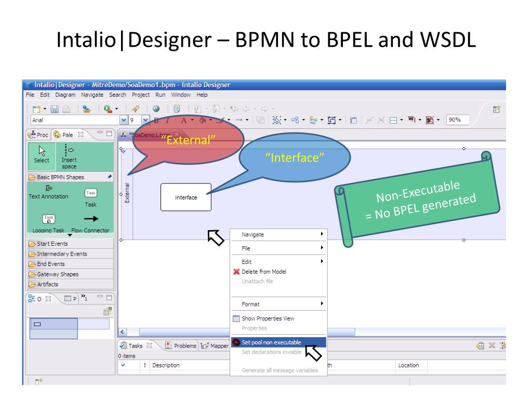
Task: Click the Location column header
Action: [411, 365]
